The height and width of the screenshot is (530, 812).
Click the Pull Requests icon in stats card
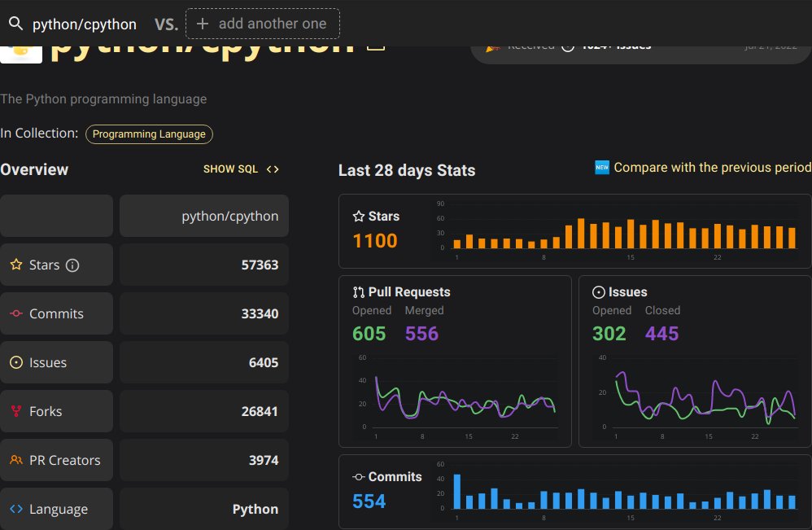click(x=359, y=292)
